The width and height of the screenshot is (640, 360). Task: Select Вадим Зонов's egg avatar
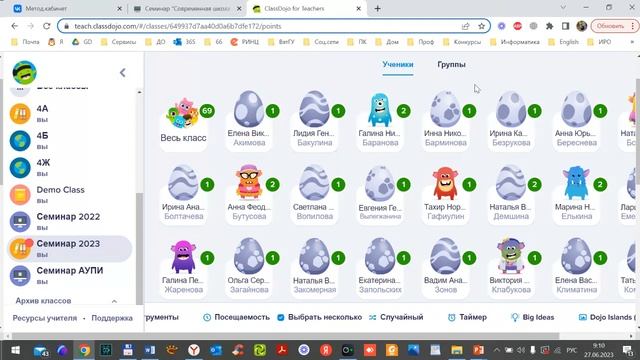point(445,256)
